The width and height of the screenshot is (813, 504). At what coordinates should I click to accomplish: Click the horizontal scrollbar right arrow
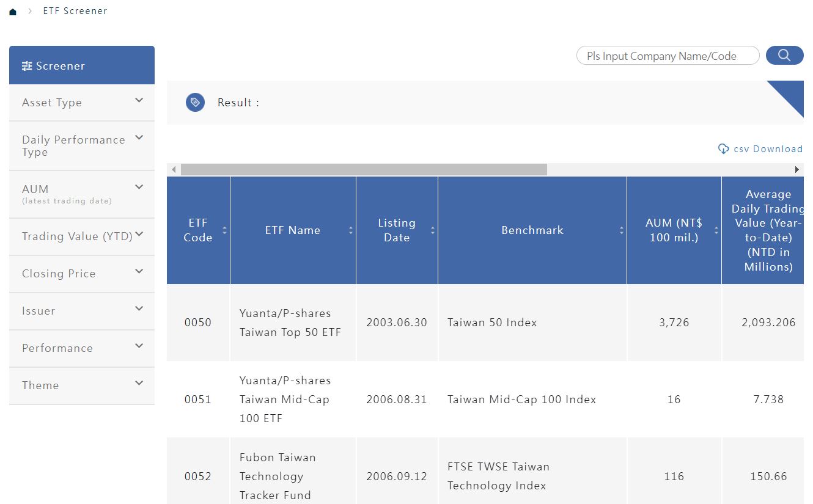(x=797, y=169)
